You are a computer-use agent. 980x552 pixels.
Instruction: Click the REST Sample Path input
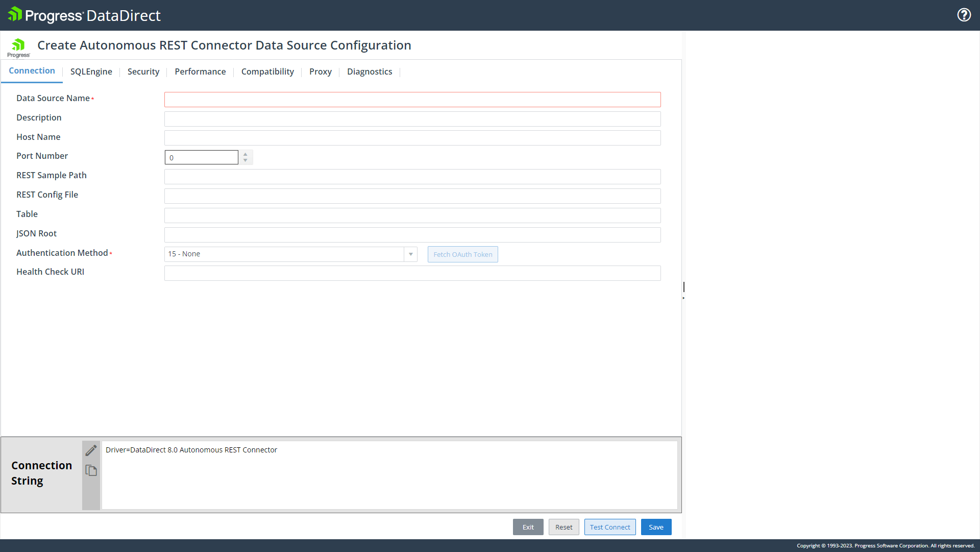pyautogui.click(x=412, y=177)
